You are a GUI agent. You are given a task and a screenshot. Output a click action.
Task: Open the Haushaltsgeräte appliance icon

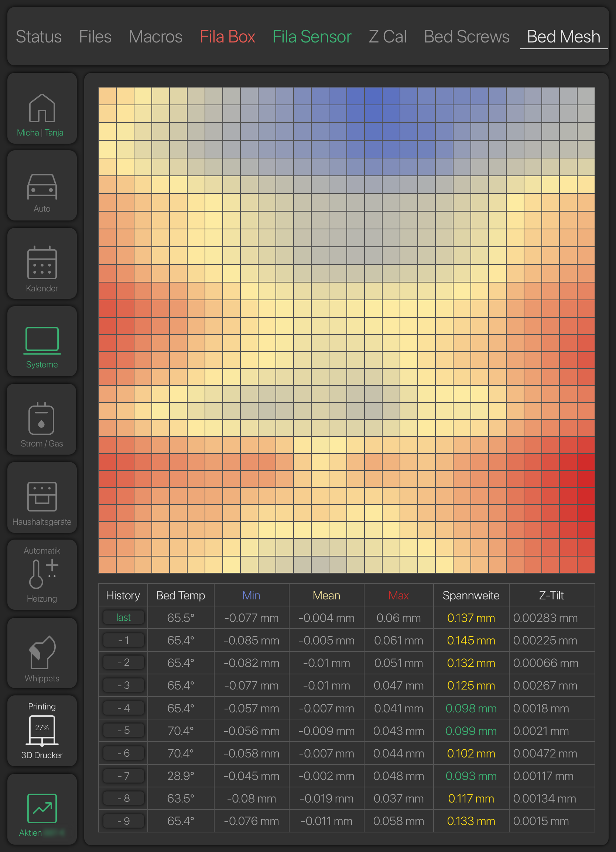tap(42, 497)
